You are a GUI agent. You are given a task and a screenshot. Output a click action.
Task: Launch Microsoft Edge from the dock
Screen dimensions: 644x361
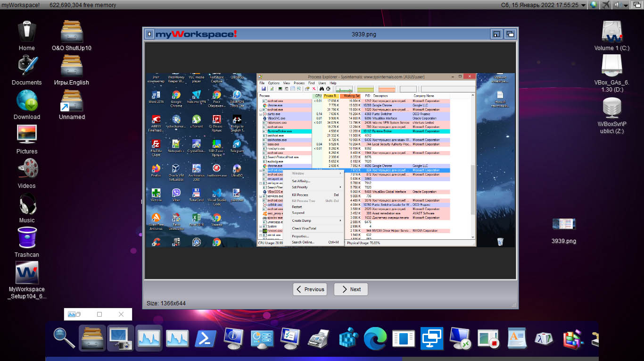(375, 338)
